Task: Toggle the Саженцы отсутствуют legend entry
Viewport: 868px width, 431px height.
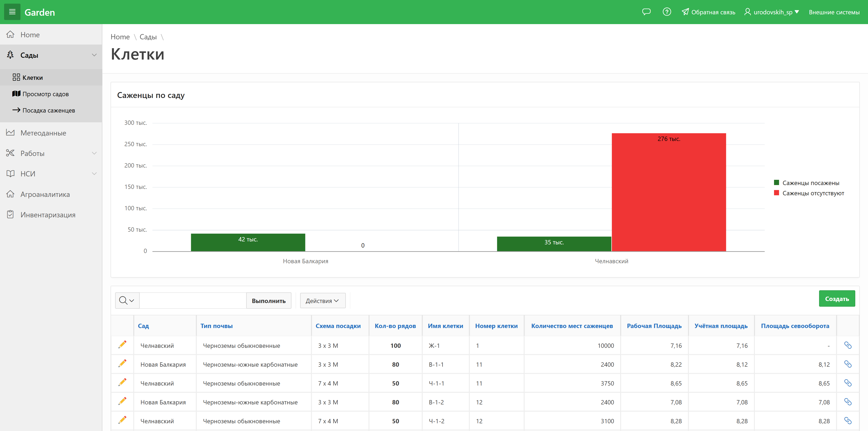Action: pyautogui.click(x=812, y=193)
